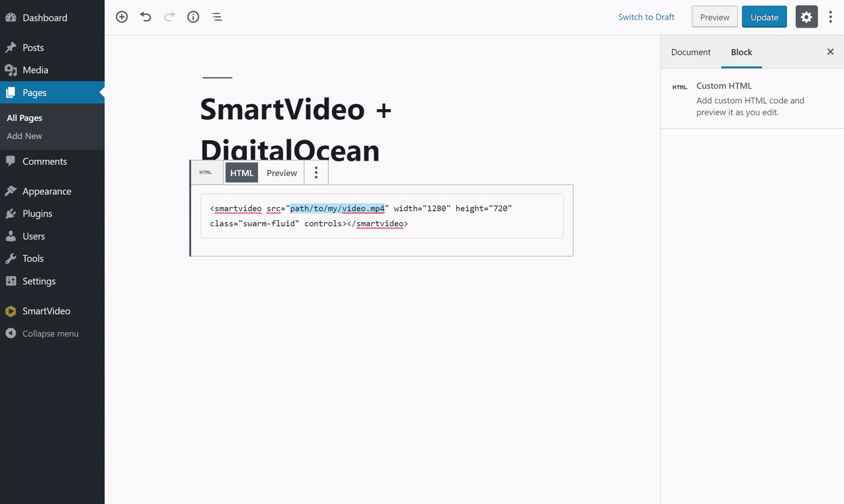Open the Dashboard menu label
The image size is (844, 504).
[x=45, y=18]
